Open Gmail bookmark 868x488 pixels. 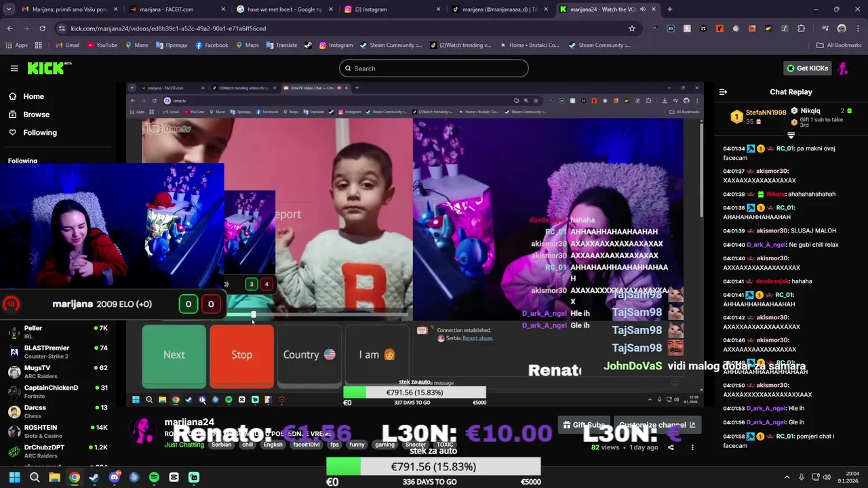point(67,45)
